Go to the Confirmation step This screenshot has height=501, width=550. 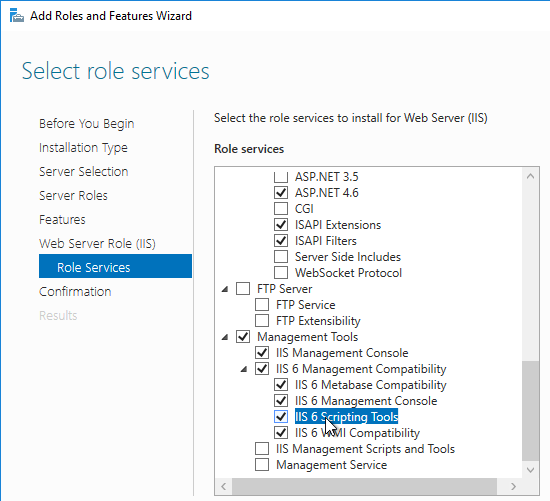(75, 292)
